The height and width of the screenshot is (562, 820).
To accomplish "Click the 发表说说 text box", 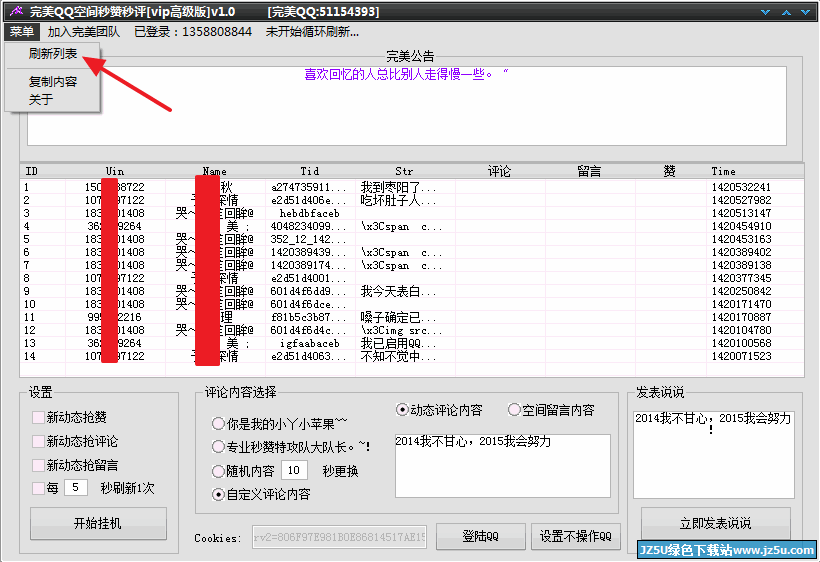I will point(714,454).
